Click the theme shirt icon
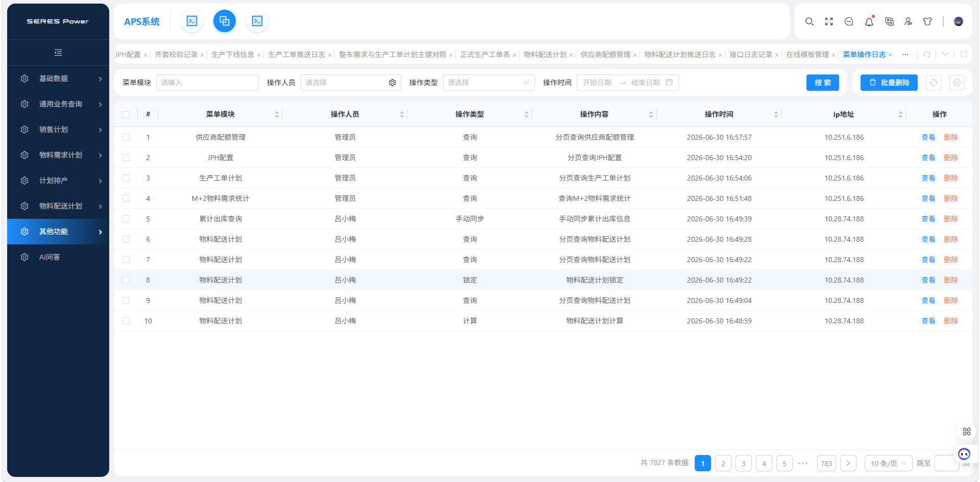The image size is (980, 482). click(x=927, y=21)
